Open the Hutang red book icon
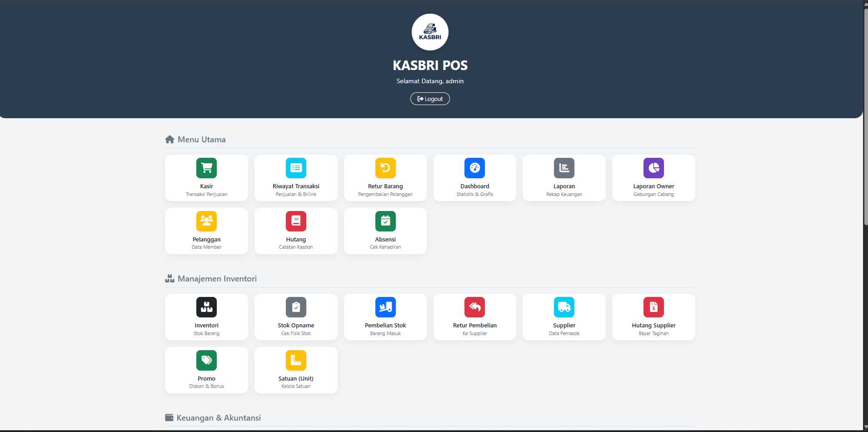868x432 pixels. click(x=296, y=221)
